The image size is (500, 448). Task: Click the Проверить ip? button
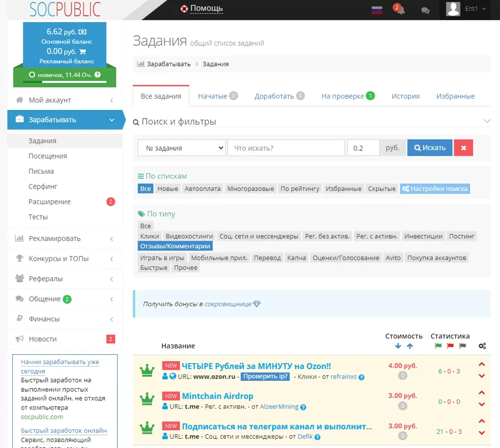tap(265, 376)
